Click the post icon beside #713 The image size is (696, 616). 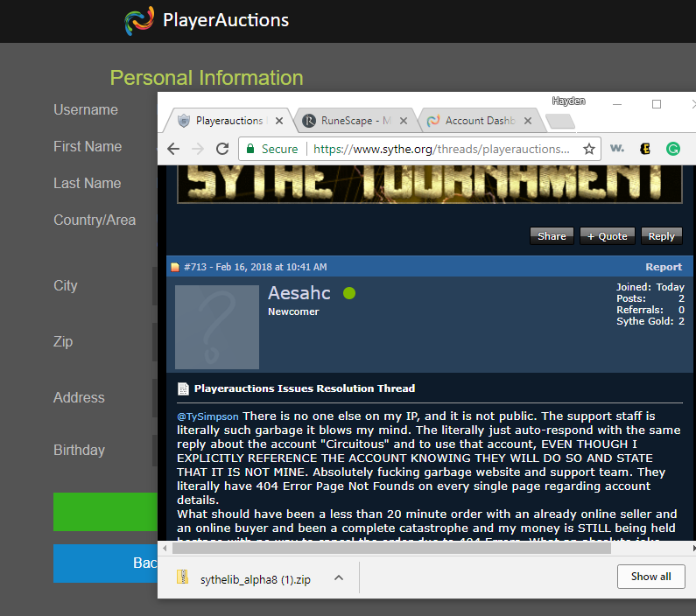pos(175,267)
